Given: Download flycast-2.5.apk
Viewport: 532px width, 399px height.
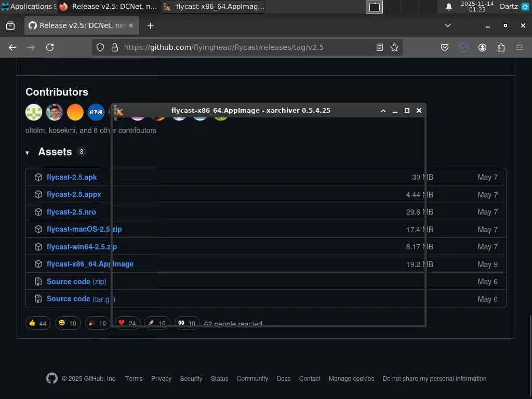Looking at the screenshot, I should [x=72, y=177].
